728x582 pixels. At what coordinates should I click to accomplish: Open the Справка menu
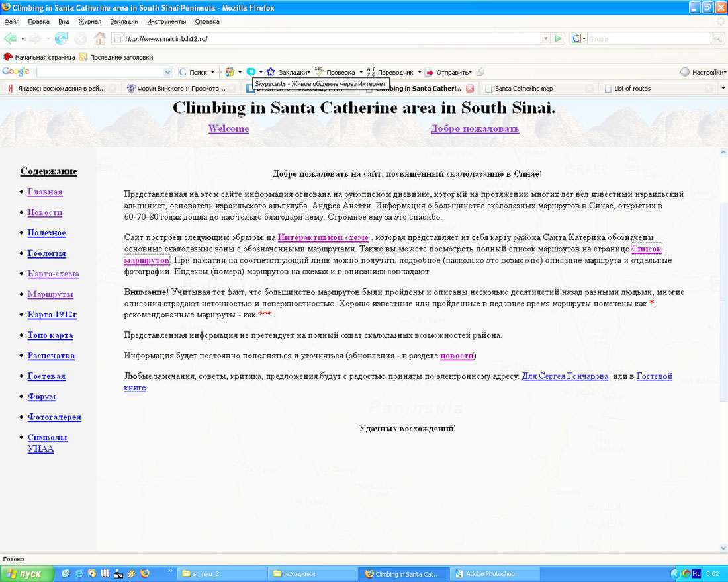point(207,21)
